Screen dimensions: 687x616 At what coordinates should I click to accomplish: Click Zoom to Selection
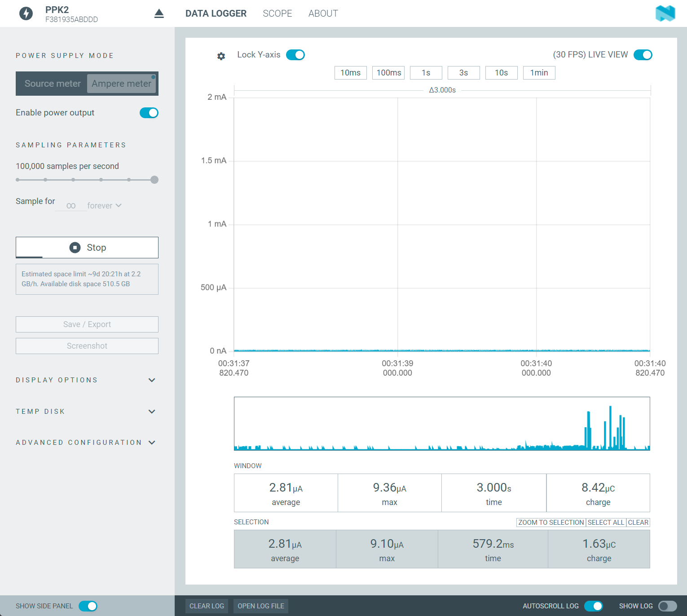click(551, 523)
